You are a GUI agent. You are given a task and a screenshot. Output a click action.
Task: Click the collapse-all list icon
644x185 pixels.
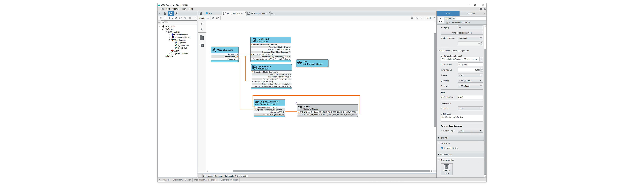click(165, 18)
